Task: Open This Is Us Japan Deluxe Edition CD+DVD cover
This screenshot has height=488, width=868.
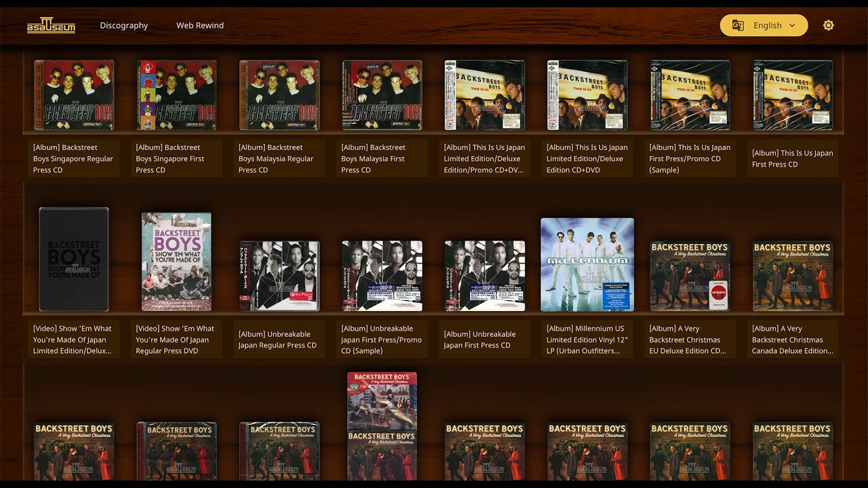Action: coord(587,95)
